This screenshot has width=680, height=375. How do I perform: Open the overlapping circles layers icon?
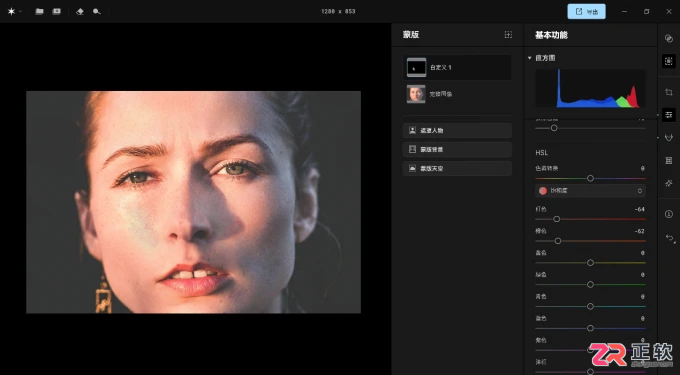point(669,39)
